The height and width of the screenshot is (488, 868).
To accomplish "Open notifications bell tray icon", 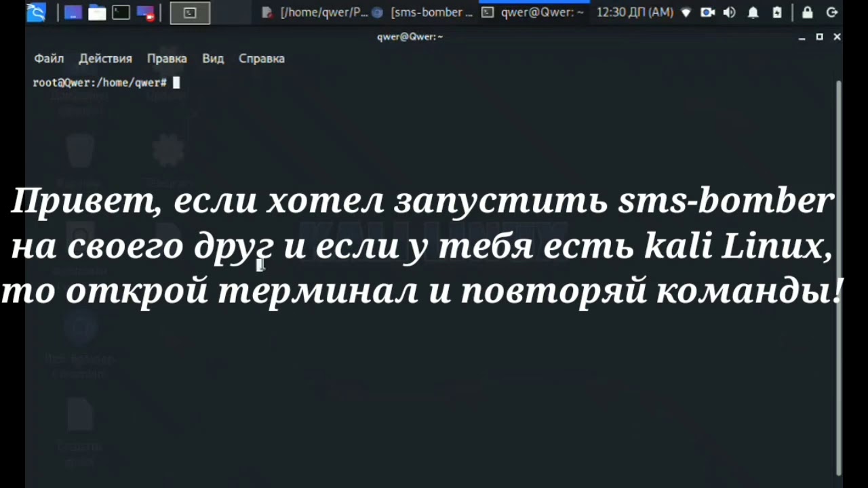I will [x=753, y=12].
